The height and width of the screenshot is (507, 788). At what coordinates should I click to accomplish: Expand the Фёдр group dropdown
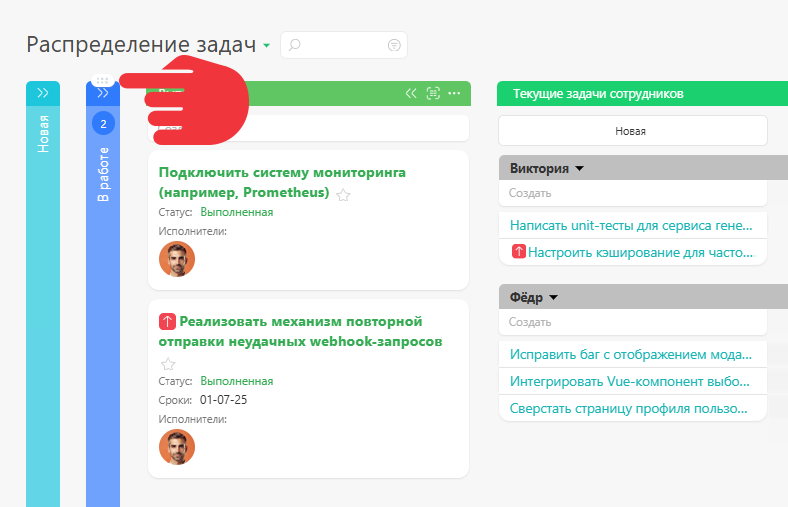(x=553, y=297)
